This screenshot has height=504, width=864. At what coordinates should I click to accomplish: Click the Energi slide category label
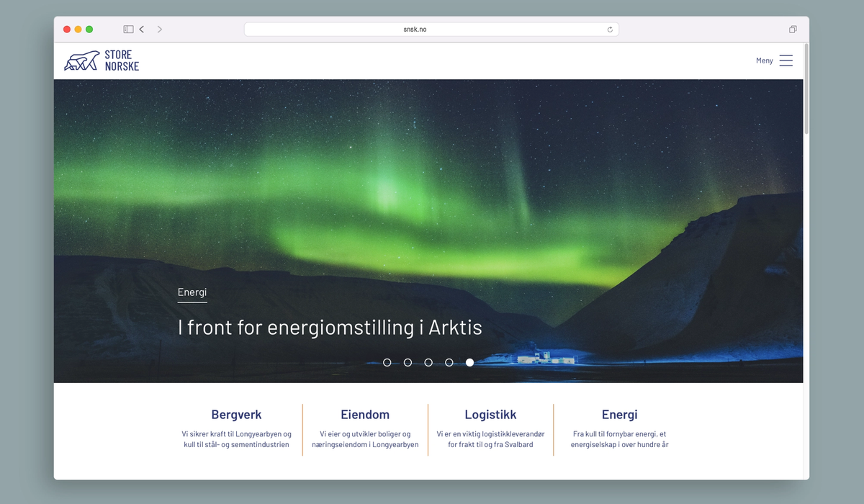tap(192, 292)
